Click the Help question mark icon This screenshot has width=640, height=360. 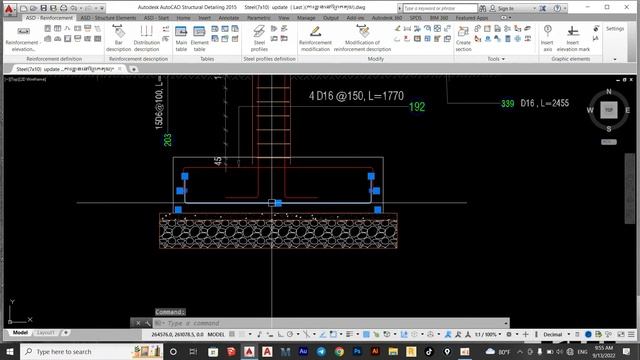[557, 8]
